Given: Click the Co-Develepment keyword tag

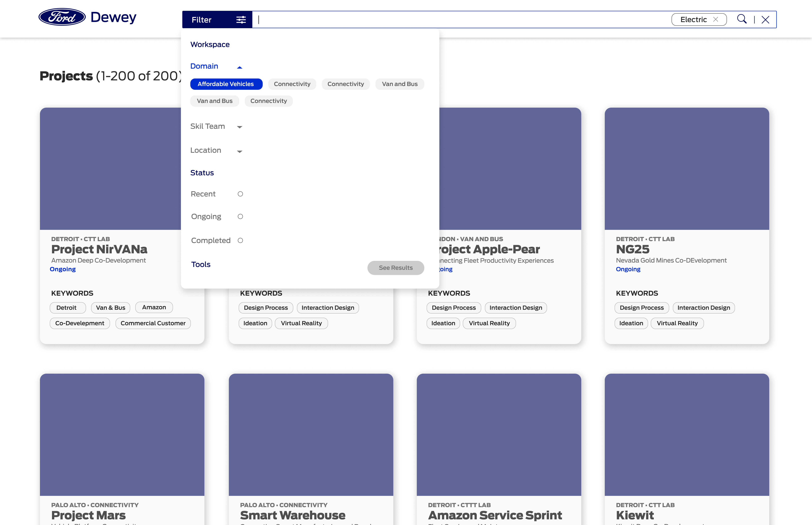Looking at the screenshot, I should coord(80,324).
